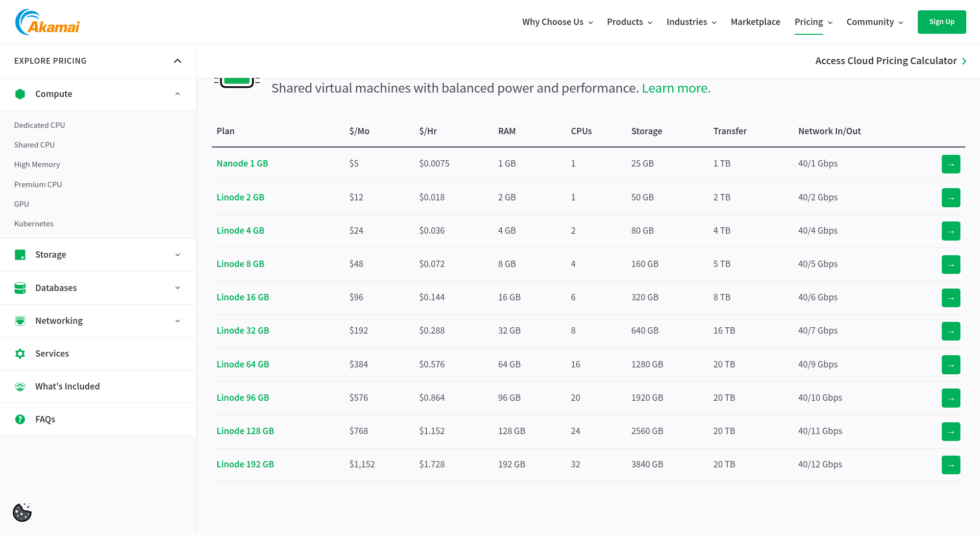Open the Linode 192 GB plan link
This screenshot has width=980, height=535.
tap(245, 464)
